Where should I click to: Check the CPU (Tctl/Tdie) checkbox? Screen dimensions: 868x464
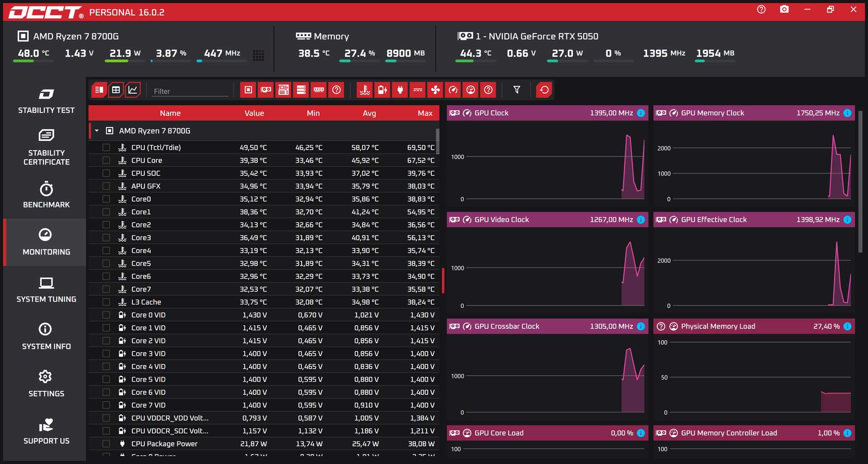coord(106,147)
